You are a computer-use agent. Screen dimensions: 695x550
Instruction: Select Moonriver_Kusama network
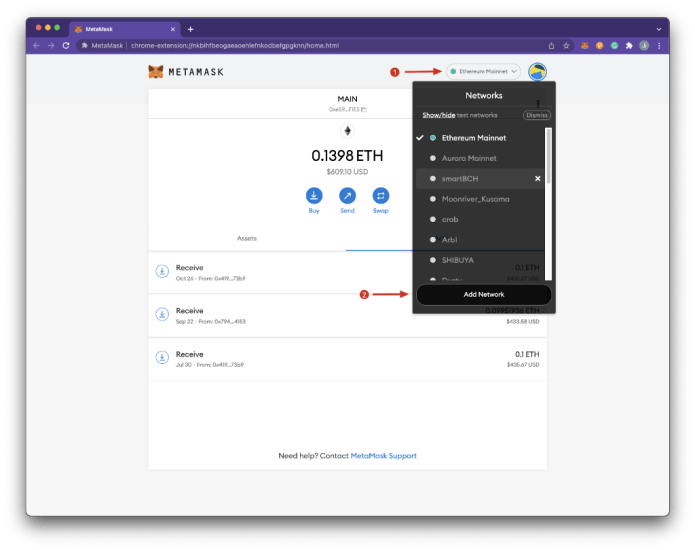pos(480,199)
